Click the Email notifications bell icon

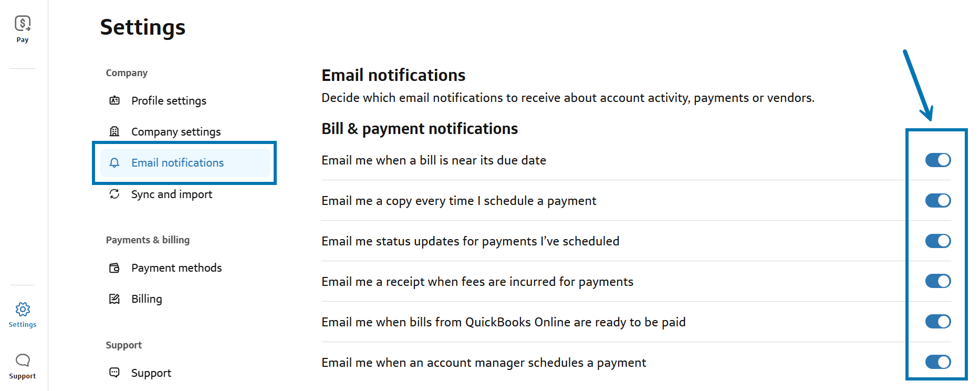(114, 163)
